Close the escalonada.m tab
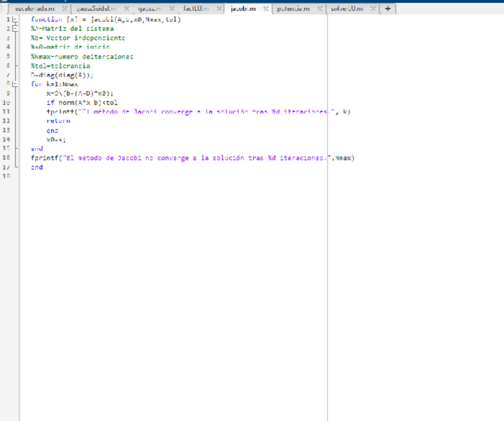Image resolution: width=504 pixels, height=421 pixels. 63,9
